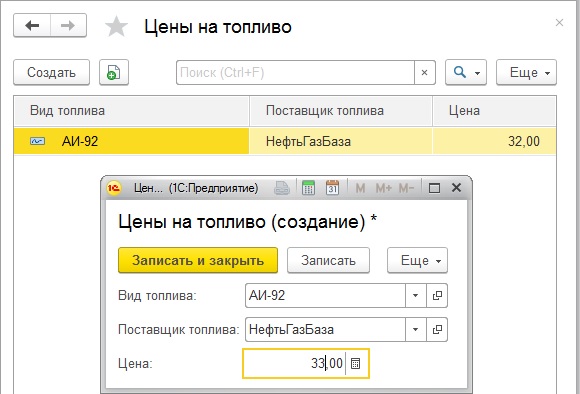580x394 pixels.
Task: Click Записать и закрыть button
Action: (x=198, y=260)
